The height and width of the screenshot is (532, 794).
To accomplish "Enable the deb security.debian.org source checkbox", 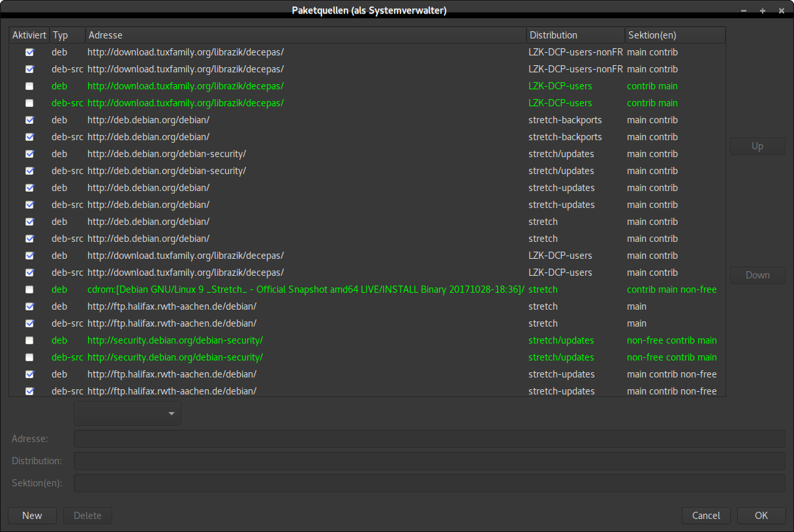I will [29, 340].
